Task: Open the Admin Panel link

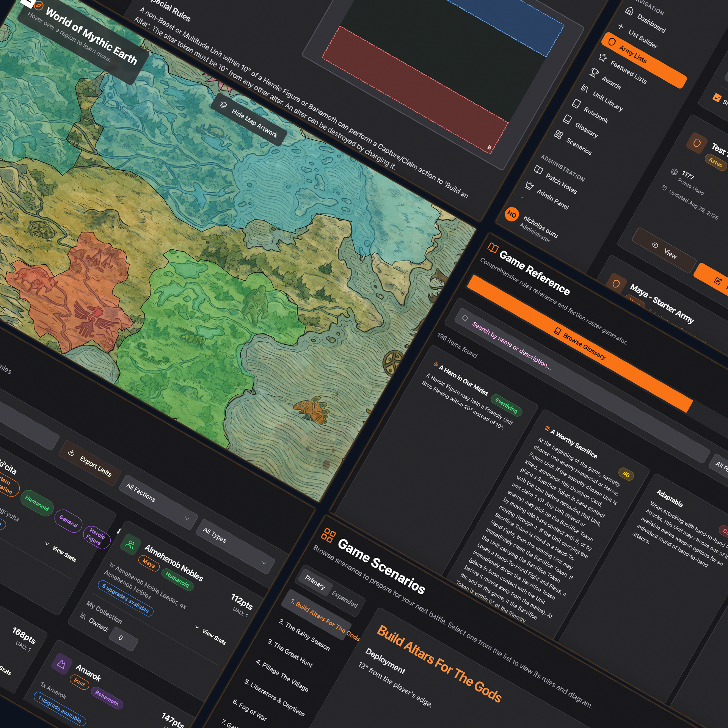Action: (x=552, y=199)
